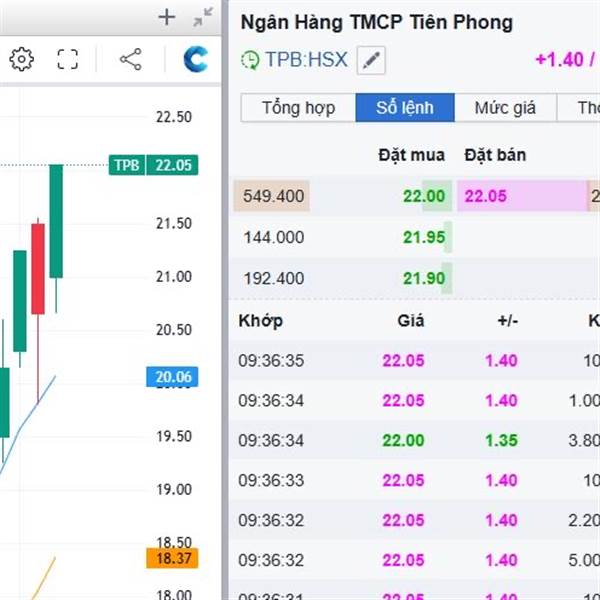Open the TPB:HSX ticker link
The width and height of the screenshot is (600, 600).
pyautogui.click(x=306, y=60)
